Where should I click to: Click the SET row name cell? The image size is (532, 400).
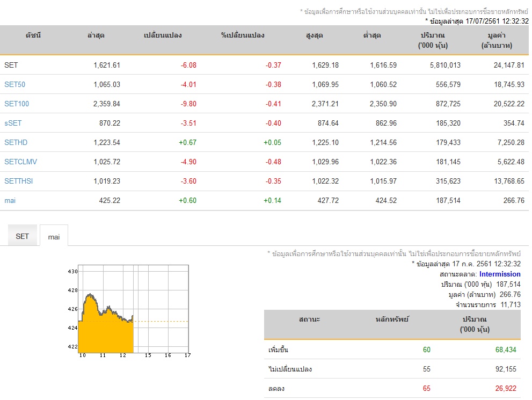click(11, 65)
